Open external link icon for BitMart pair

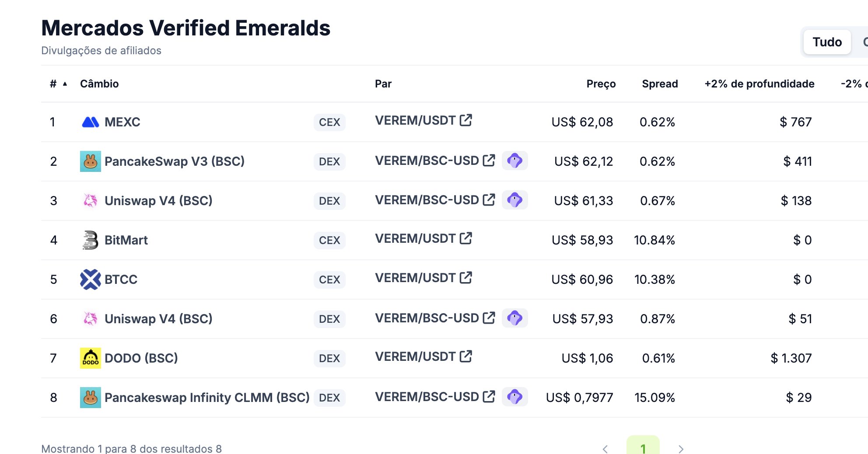[466, 238]
